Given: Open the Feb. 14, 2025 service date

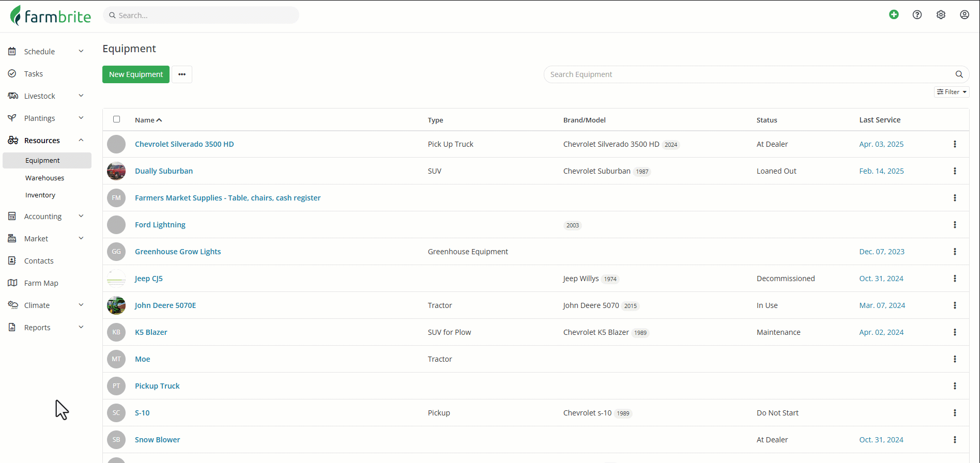Looking at the screenshot, I should click(882, 171).
